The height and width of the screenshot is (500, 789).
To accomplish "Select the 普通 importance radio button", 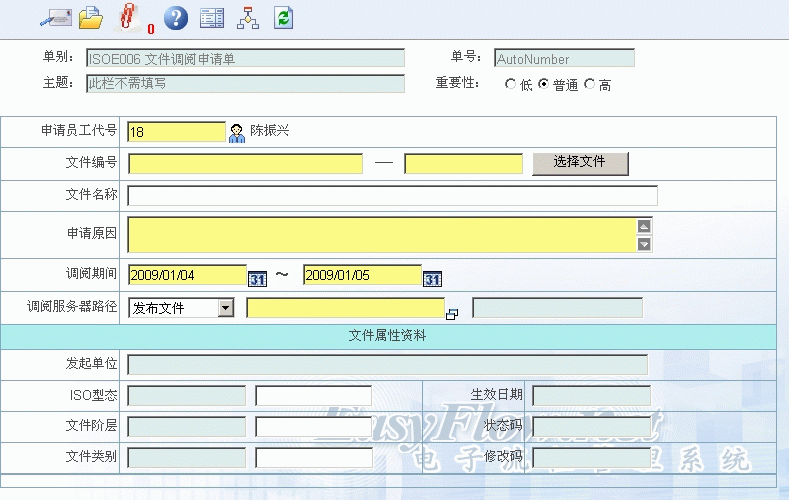I will point(544,85).
